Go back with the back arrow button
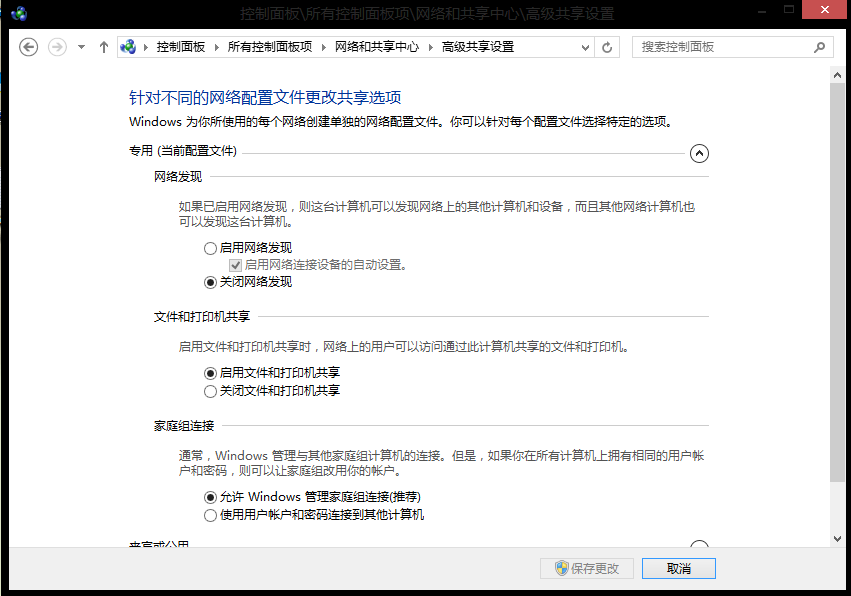This screenshot has height=596, width=851. [x=28, y=47]
